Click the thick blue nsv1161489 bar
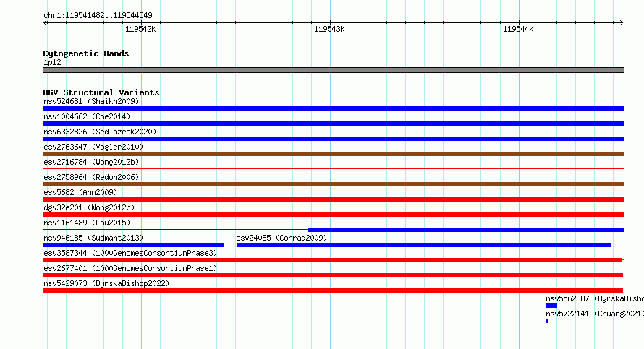The height and width of the screenshot is (349, 644). [x=466, y=230]
